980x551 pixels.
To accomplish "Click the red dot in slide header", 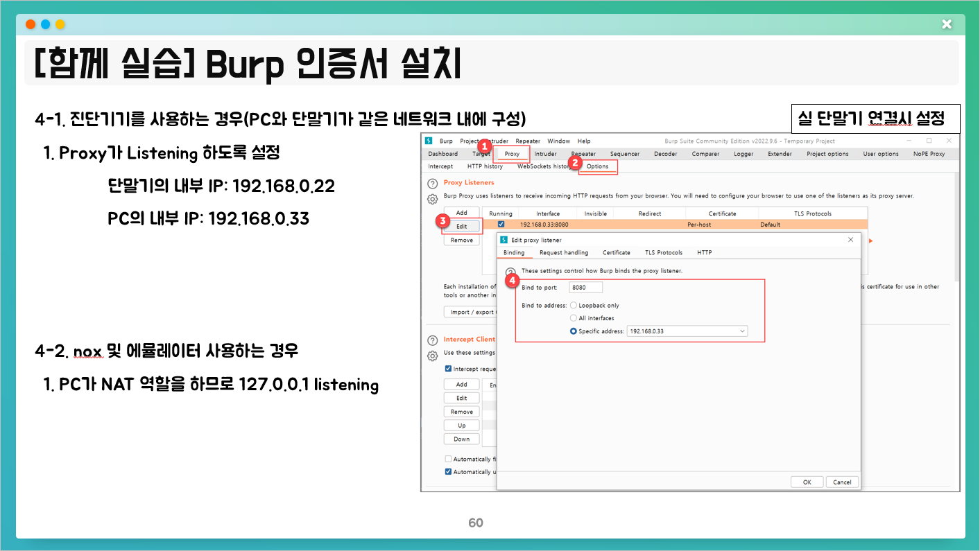I will coord(31,24).
